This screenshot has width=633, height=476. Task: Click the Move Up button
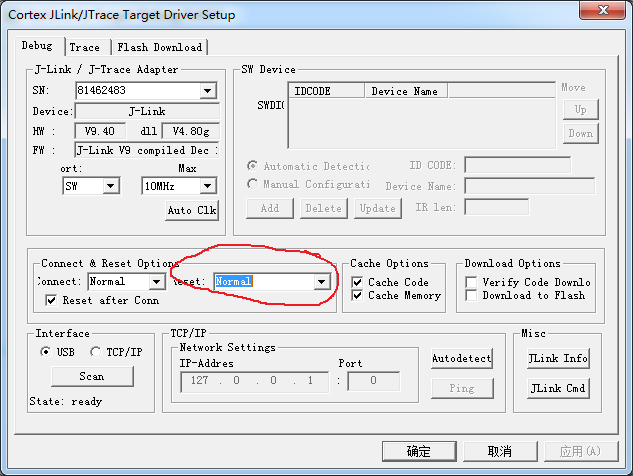click(x=581, y=109)
